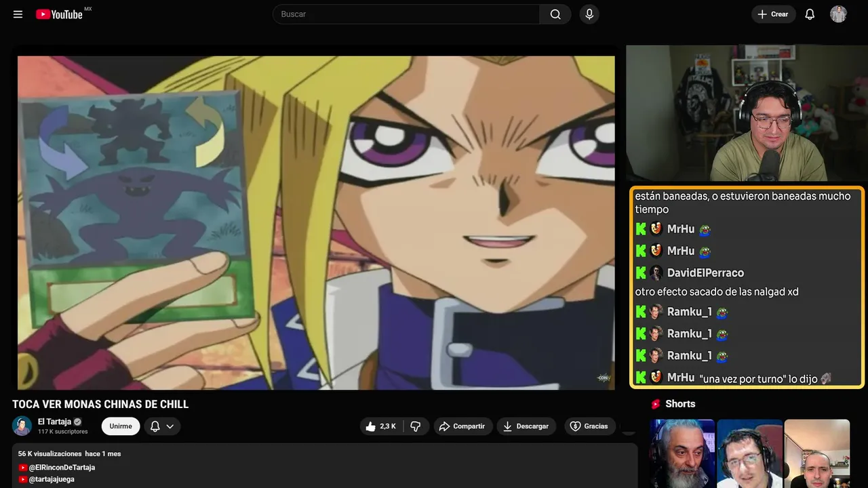Open the notifications bell in the header

[810, 14]
